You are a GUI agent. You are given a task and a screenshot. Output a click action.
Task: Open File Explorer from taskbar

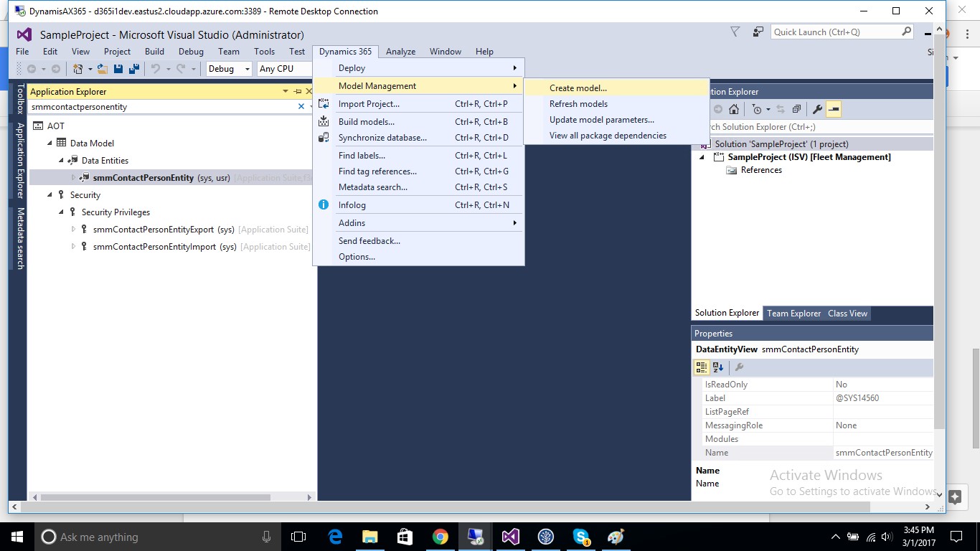pyautogui.click(x=369, y=537)
